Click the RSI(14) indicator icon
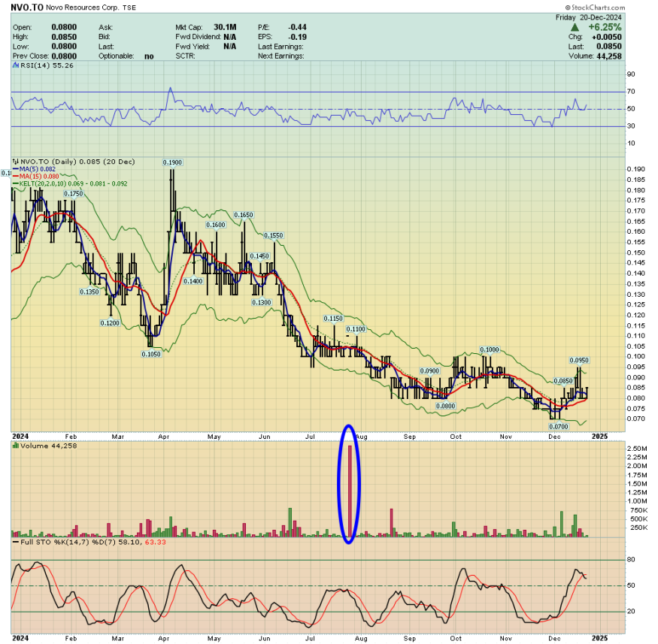 tap(16, 65)
